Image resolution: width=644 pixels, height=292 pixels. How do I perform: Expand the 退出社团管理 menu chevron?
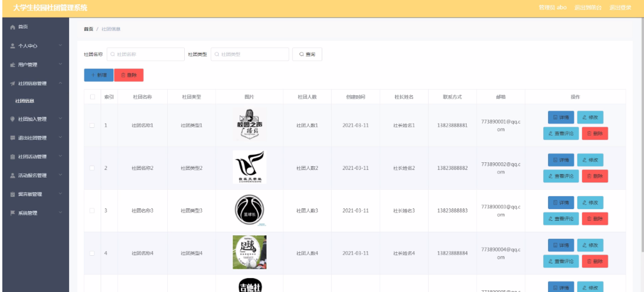pos(60,138)
